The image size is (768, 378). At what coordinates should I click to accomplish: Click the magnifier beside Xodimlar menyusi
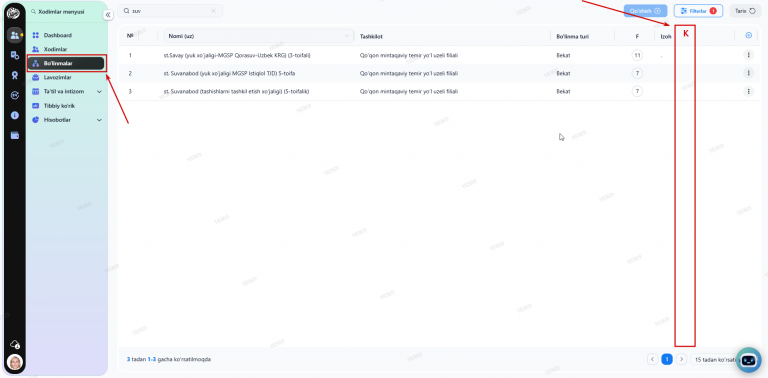(33, 12)
